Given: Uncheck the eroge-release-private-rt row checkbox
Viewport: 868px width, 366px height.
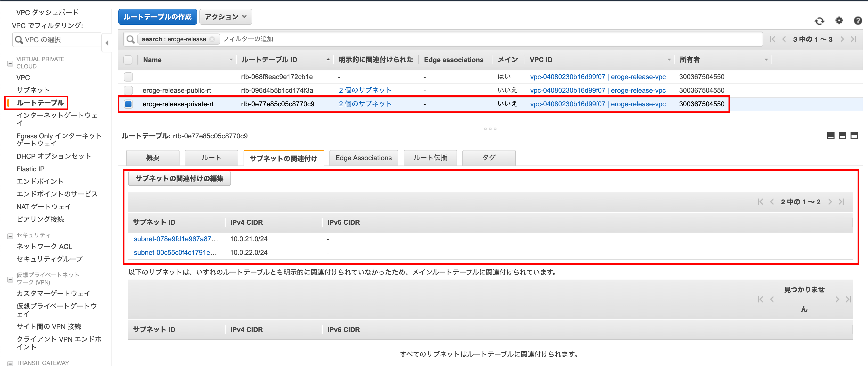Looking at the screenshot, I should click(x=128, y=104).
